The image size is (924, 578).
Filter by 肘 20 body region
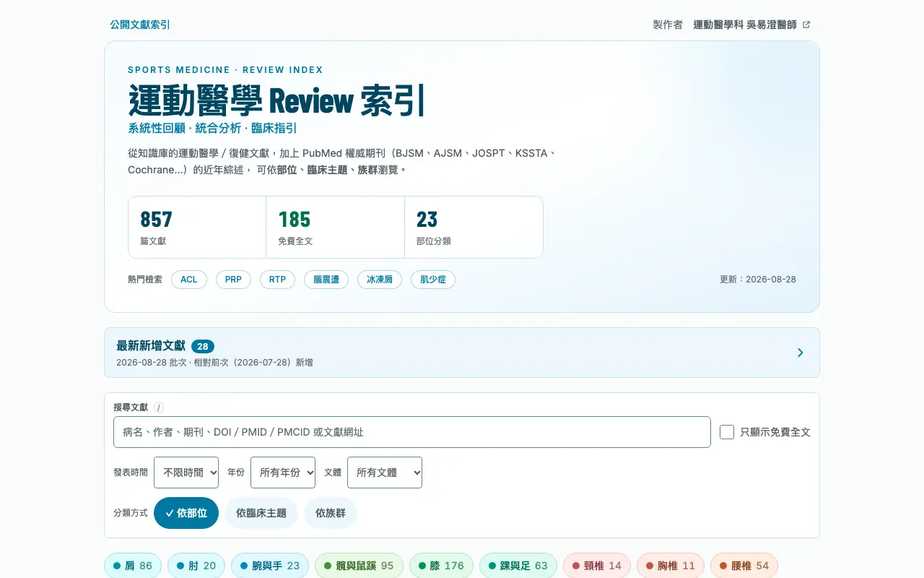196,566
